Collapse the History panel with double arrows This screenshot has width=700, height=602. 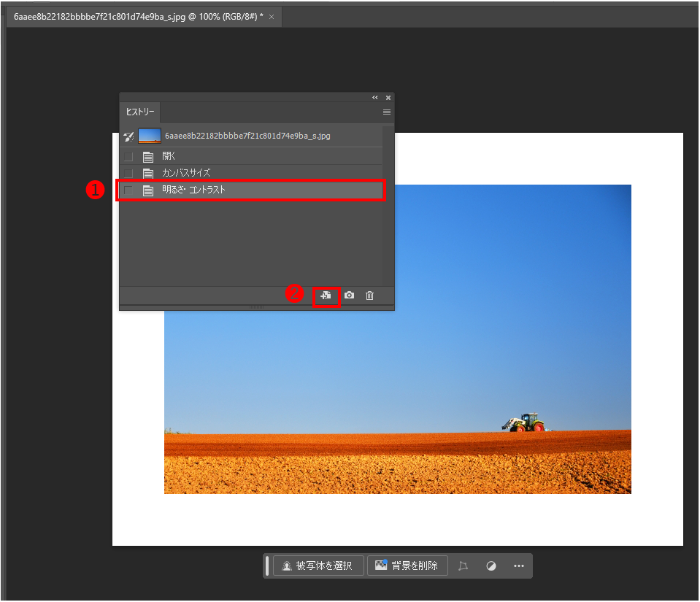[x=375, y=98]
